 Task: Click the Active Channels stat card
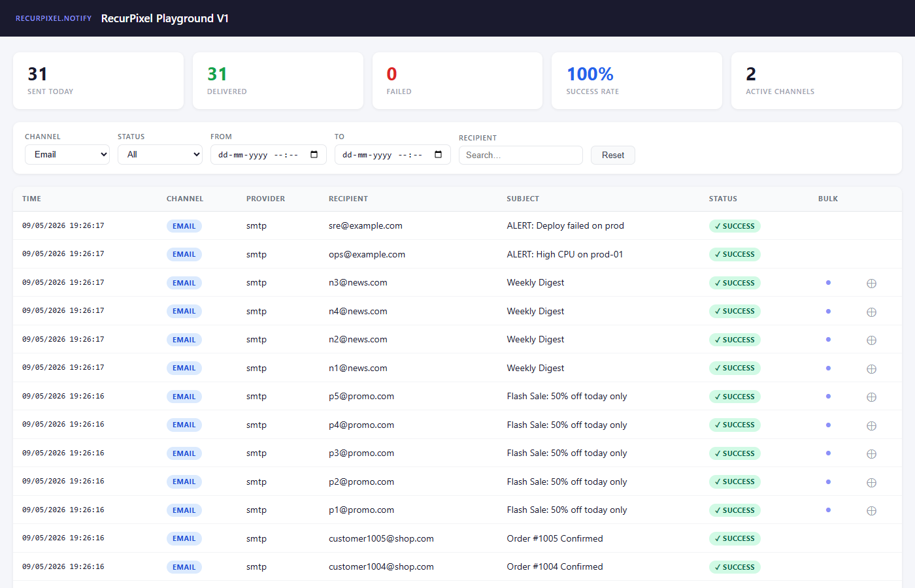(817, 80)
